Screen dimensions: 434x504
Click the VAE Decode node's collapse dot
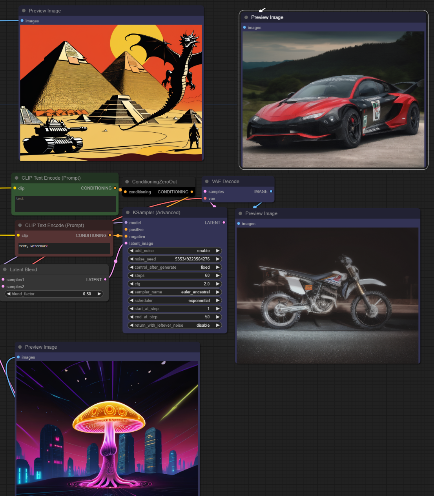pos(207,182)
